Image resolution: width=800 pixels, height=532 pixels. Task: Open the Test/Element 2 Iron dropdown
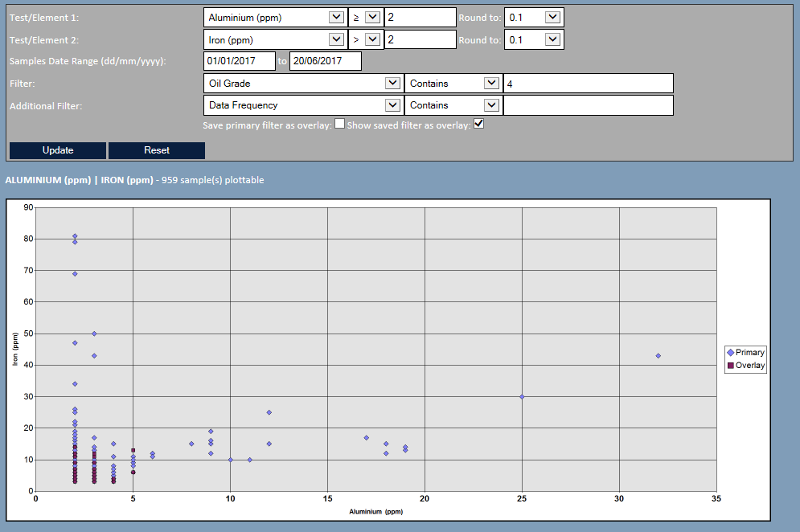pos(275,40)
